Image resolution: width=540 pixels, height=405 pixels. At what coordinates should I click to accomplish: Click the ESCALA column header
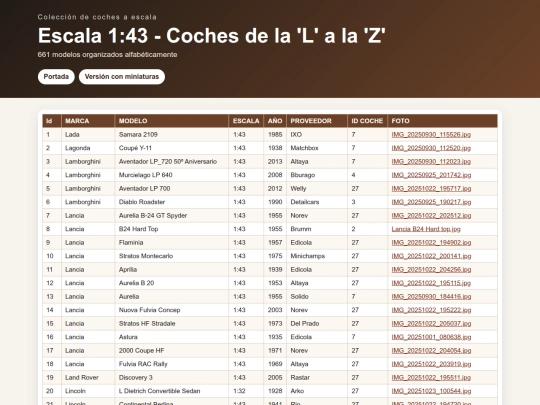tap(246, 121)
